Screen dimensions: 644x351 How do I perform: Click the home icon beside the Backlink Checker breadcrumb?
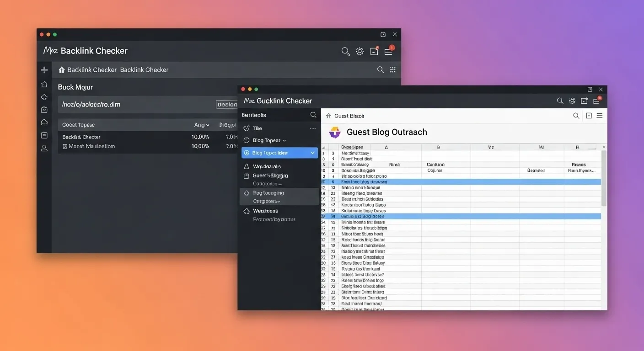[x=62, y=70]
